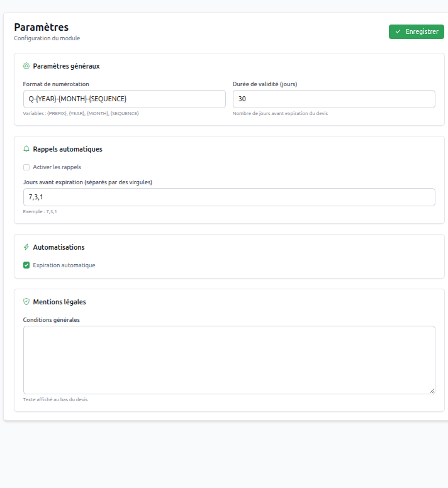The height and width of the screenshot is (488, 448).
Task: Click the Rappels automatiques section heading
Action: coord(67,149)
